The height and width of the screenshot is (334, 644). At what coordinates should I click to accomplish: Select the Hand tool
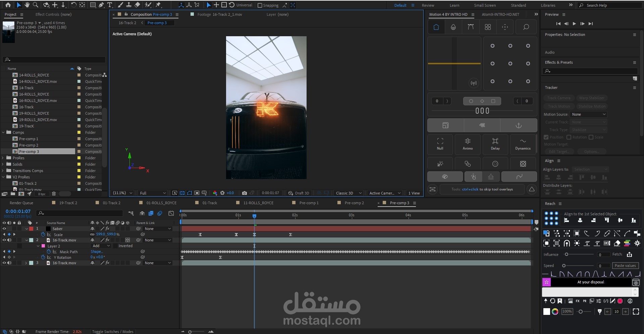[27, 5]
